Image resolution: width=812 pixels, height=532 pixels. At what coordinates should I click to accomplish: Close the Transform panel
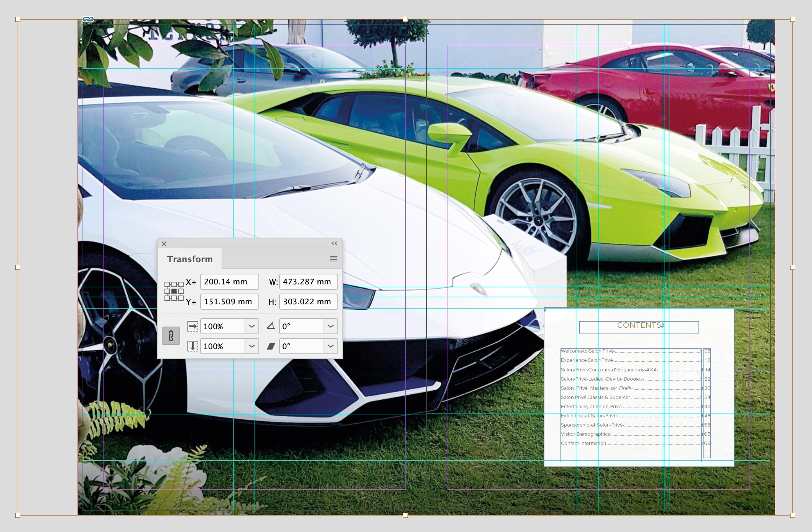click(x=164, y=244)
